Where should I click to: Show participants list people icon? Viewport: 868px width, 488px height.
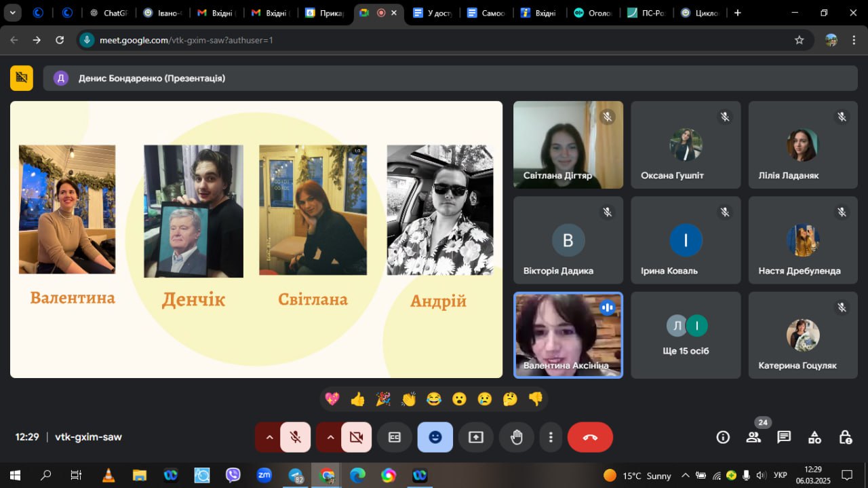(753, 437)
